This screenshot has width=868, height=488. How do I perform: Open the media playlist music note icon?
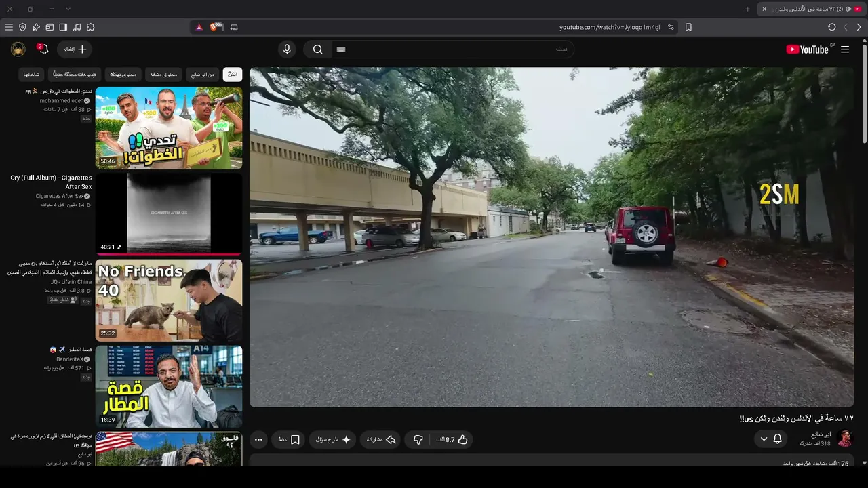click(77, 27)
